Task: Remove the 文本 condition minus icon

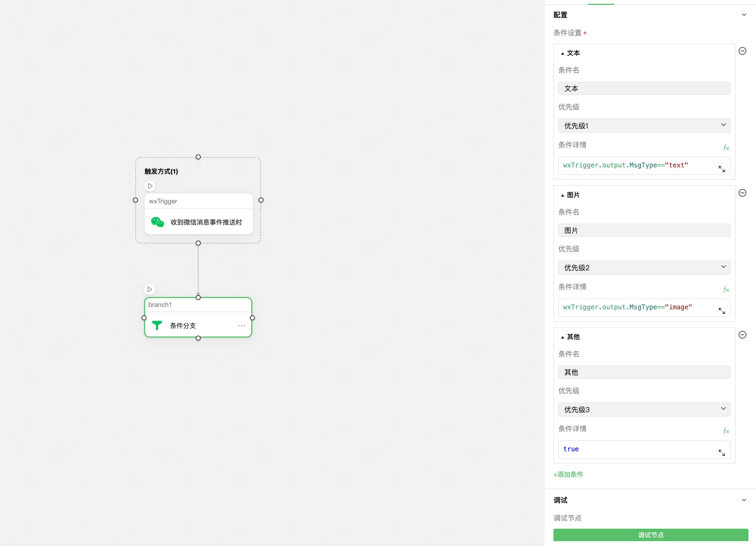Action: click(x=742, y=51)
